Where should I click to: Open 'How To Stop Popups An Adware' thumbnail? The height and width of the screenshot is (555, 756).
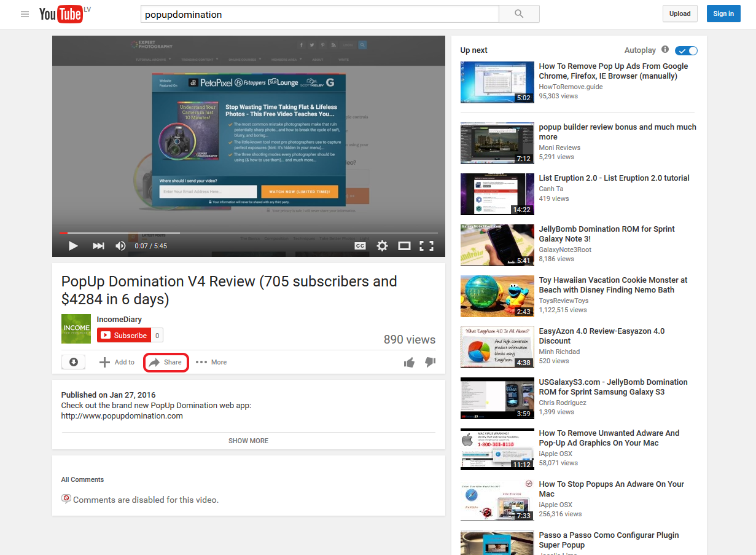(497, 500)
